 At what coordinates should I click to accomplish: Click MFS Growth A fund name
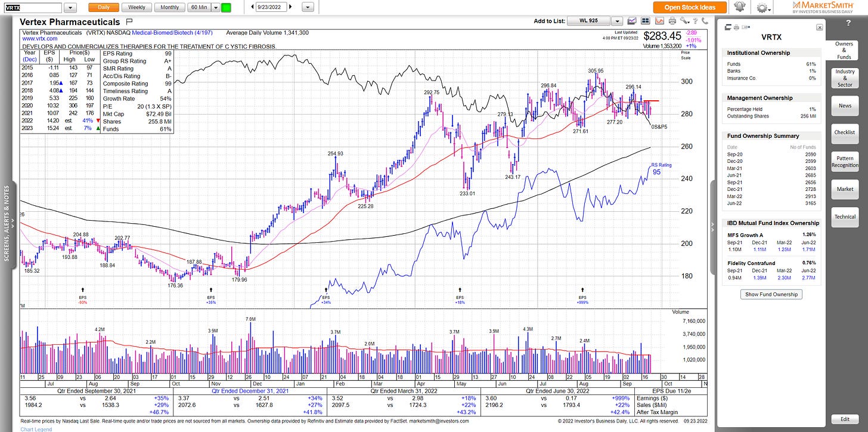pyautogui.click(x=746, y=234)
